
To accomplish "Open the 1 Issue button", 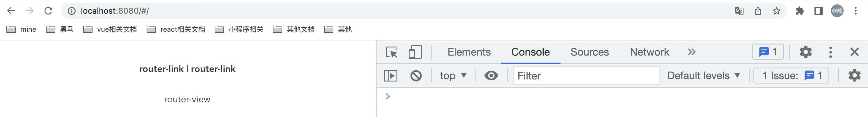I will pos(791,76).
